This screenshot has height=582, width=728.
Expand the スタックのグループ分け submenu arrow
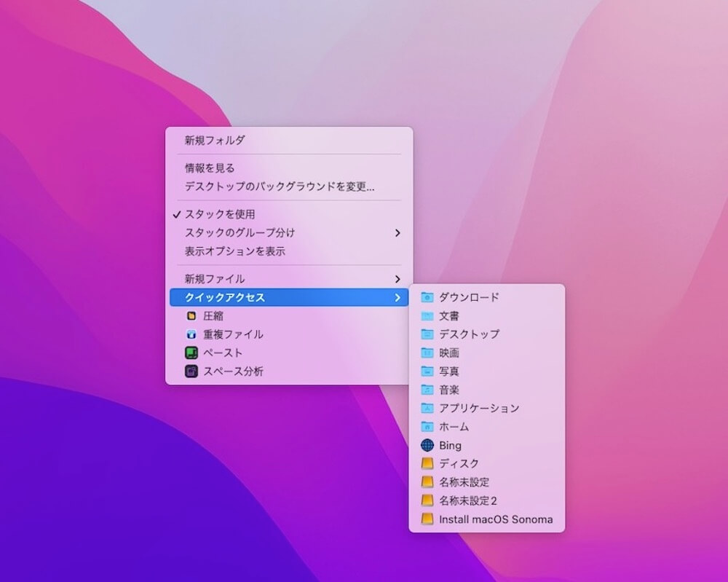click(x=397, y=233)
